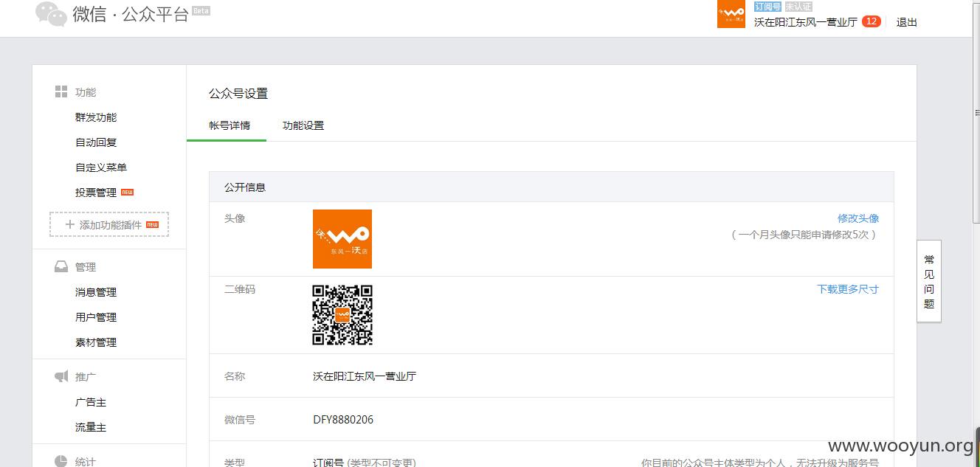Switch to the 功能设置 tab
Image resolution: width=980 pixels, height=467 pixels.
click(303, 125)
